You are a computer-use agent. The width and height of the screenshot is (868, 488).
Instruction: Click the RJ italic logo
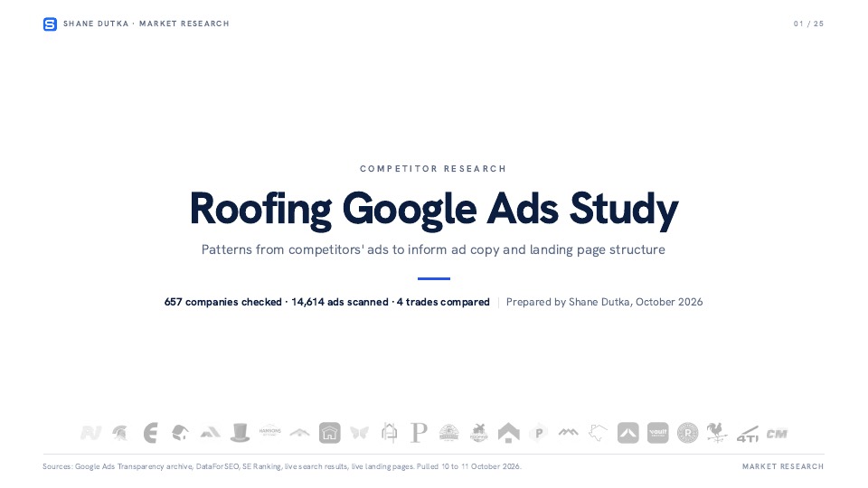coord(90,433)
